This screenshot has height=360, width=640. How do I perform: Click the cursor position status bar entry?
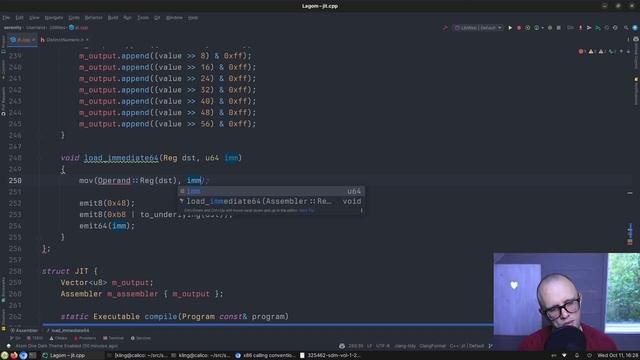pyautogui.click(x=356, y=346)
